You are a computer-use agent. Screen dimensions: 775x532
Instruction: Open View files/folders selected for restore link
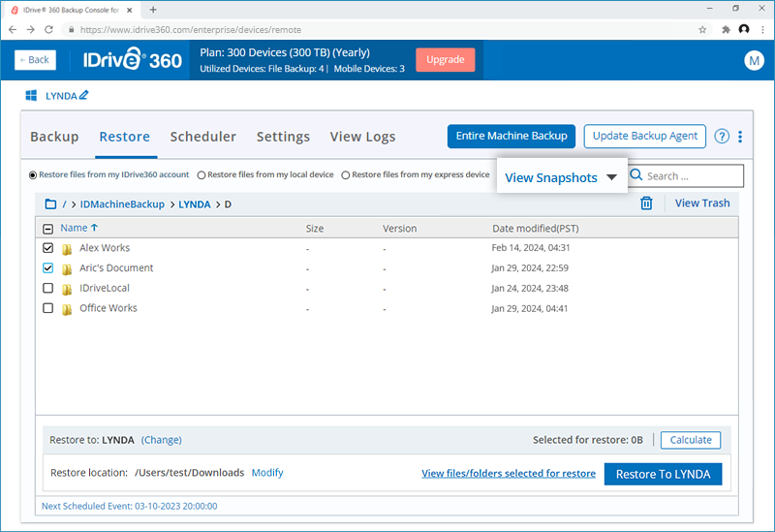[x=509, y=474]
